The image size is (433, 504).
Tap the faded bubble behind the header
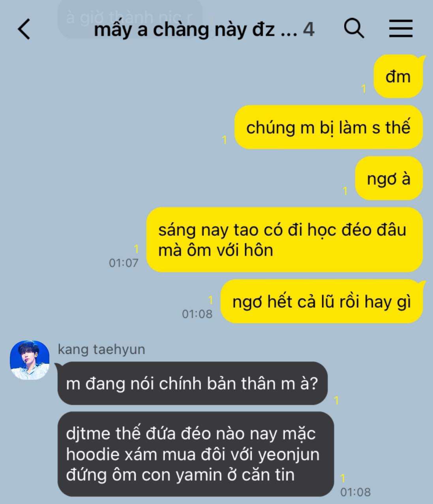(130, 18)
